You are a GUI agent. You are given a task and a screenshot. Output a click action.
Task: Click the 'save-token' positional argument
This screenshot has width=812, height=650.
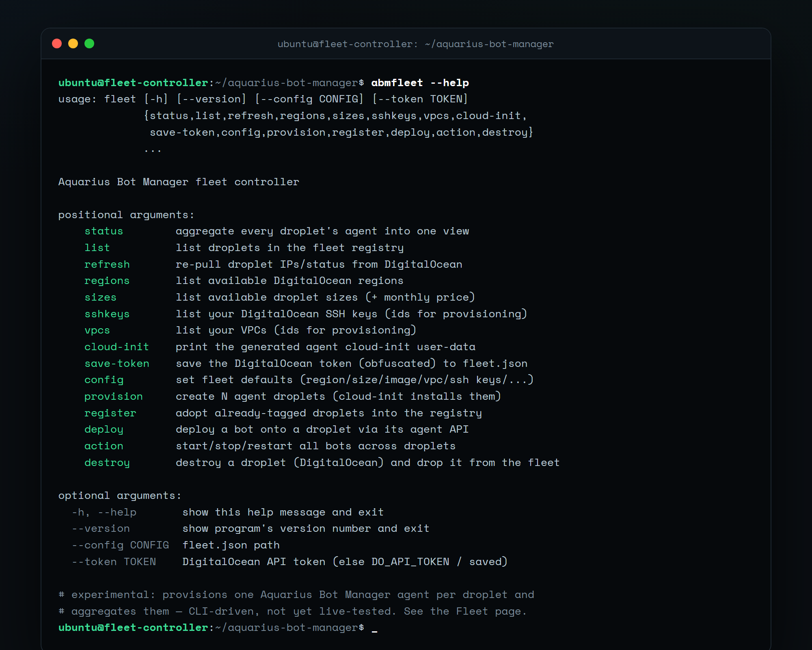click(117, 364)
